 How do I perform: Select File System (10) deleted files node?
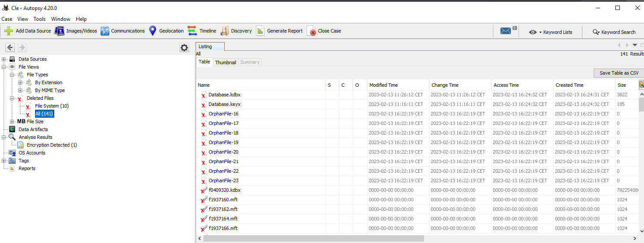pos(52,106)
